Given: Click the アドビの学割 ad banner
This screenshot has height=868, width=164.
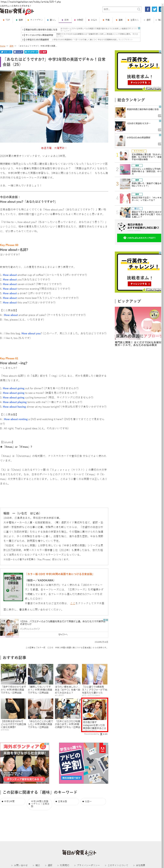Looking at the screenshot, I should (x=83, y=763).
